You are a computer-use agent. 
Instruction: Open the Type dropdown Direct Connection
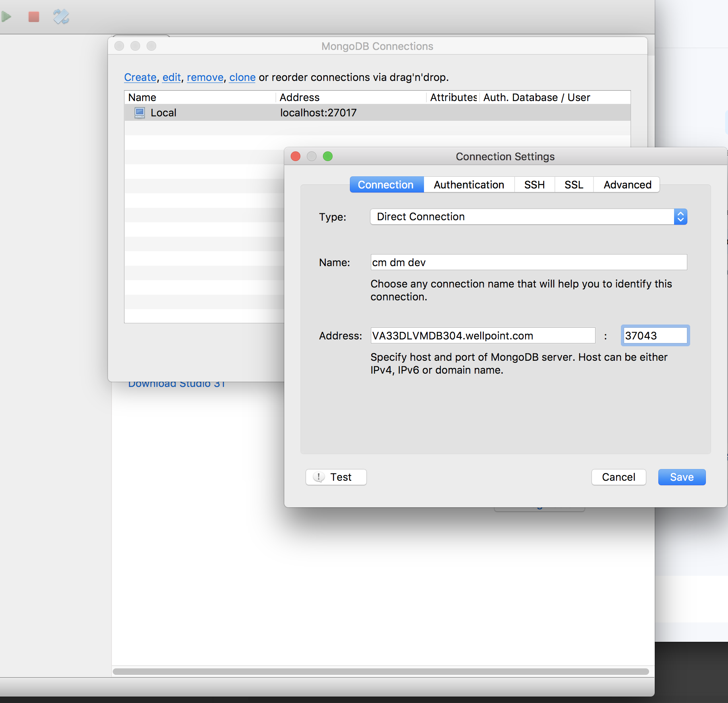click(x=528, y=217)
